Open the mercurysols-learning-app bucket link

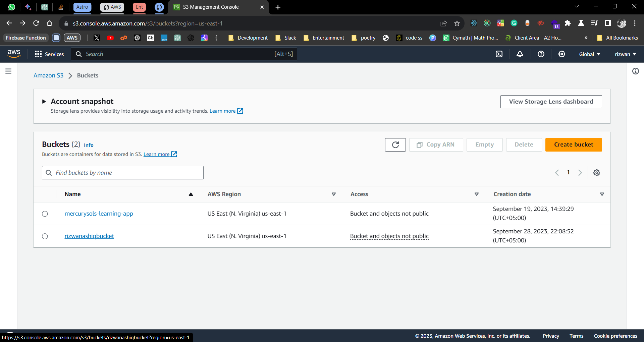[99, 214]
